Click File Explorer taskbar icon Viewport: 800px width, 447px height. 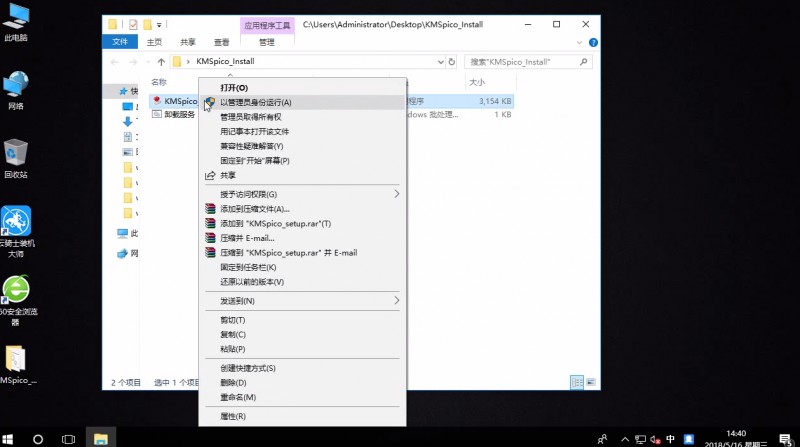(101, 439)
